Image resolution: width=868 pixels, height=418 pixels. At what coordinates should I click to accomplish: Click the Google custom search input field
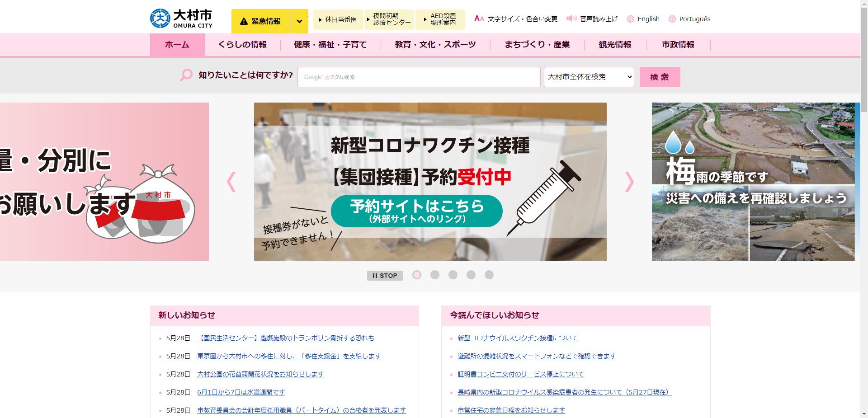(419, 77)
